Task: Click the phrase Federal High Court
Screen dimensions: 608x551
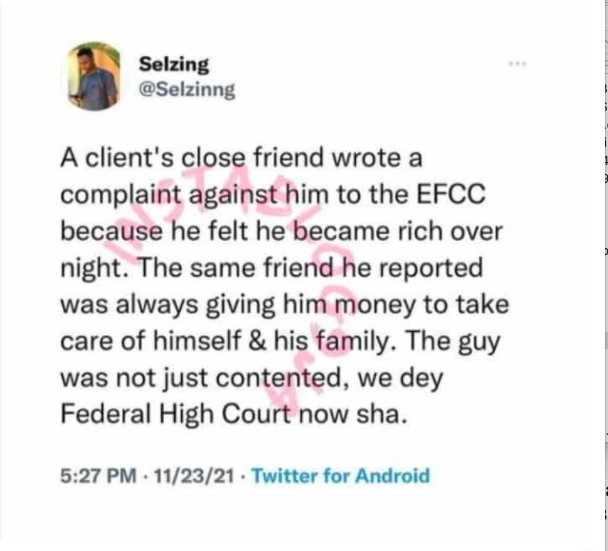Action: (176, 415)
